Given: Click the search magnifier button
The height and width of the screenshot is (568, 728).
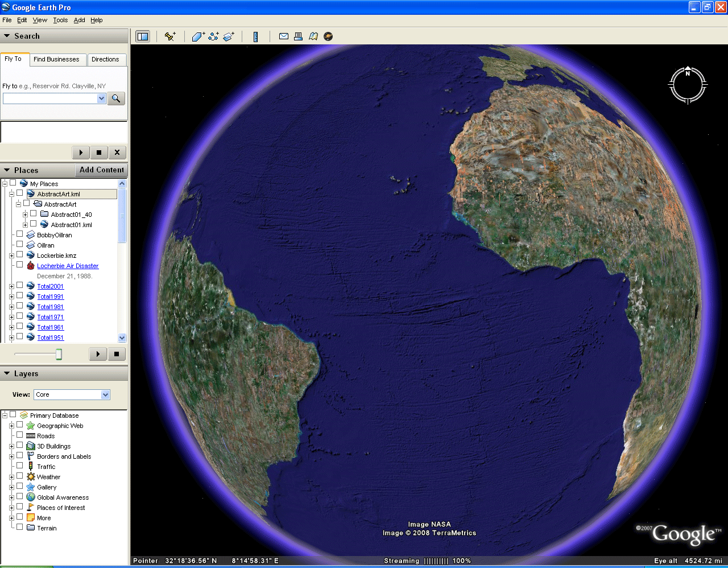Looking at the screenshot, I should point(116,98).
